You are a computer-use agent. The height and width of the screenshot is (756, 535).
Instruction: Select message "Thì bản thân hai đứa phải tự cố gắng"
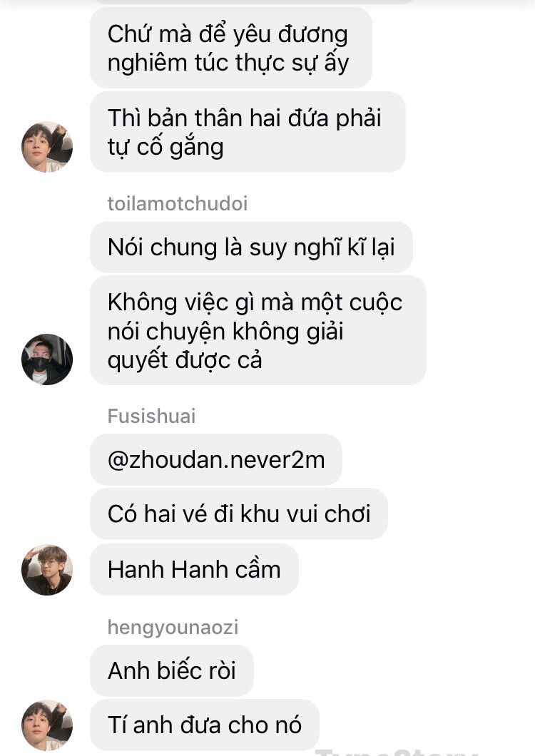pos(248,132)
